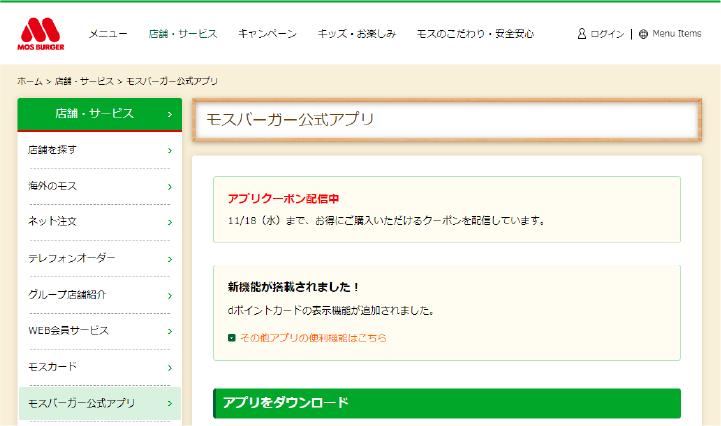
Task: Open モスのこだわり・安全安心 navigation item
Action: [475, 34]
